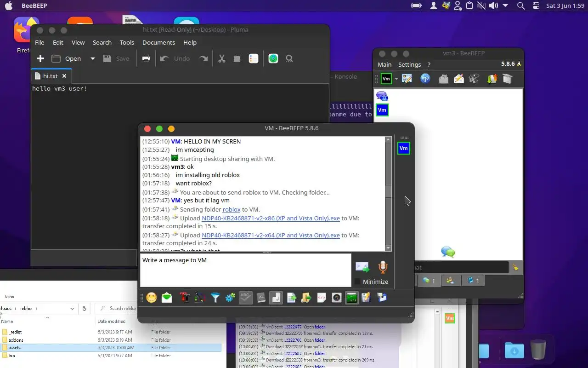The height and width of the screenshot is (368, 588).
Task: Open Edit menu in Pluma
Action: click(x=58, y=42)
